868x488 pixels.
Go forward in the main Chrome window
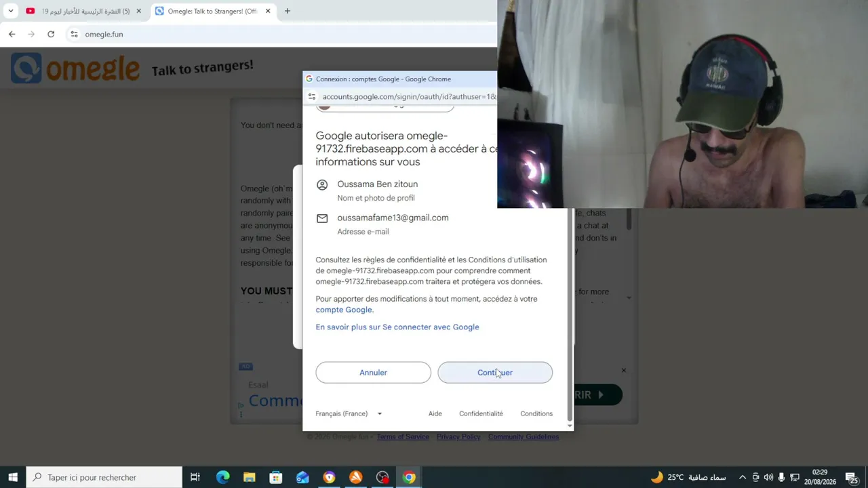(31, 34)
